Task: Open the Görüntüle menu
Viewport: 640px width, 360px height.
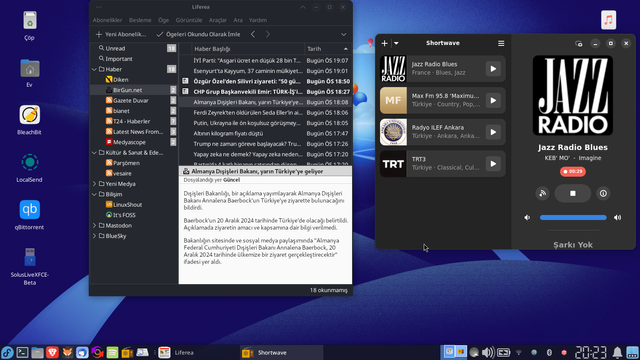Action: (189, 20)
